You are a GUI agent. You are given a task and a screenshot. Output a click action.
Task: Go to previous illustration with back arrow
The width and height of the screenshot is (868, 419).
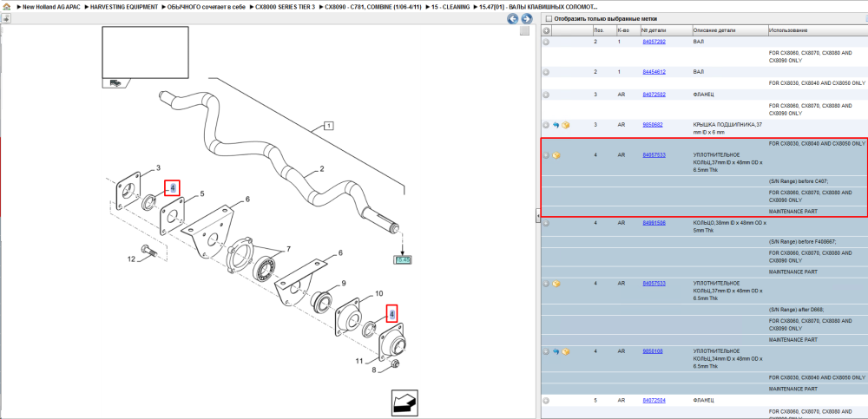point(513,19)
